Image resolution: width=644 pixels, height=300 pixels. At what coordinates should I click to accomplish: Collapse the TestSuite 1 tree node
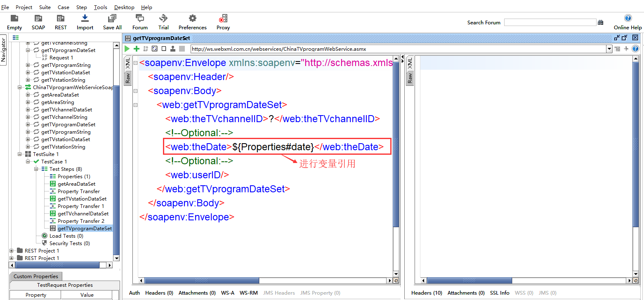[20, 154]
